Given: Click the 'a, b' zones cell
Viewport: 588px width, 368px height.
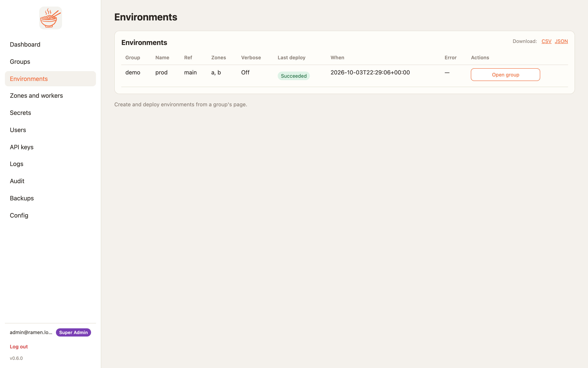Looking at the screenshot, I should tap(216, 73).
